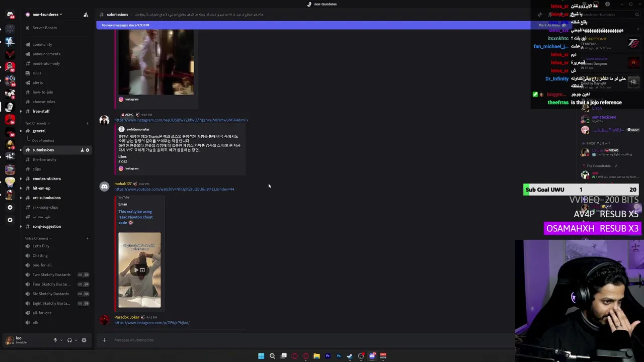This screenshot has height=362, width=644.
Task: Toggle headphone deafen in user panel
Action: coord(69,340)
